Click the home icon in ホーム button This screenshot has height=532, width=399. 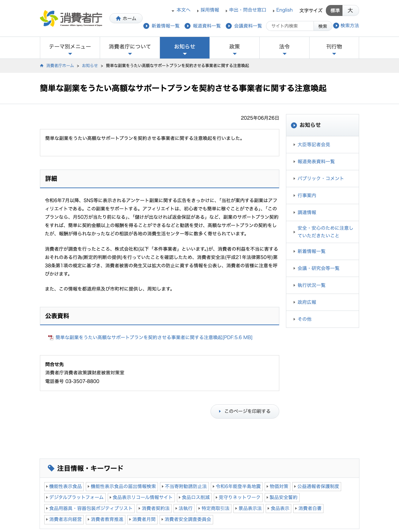(118, 19)
